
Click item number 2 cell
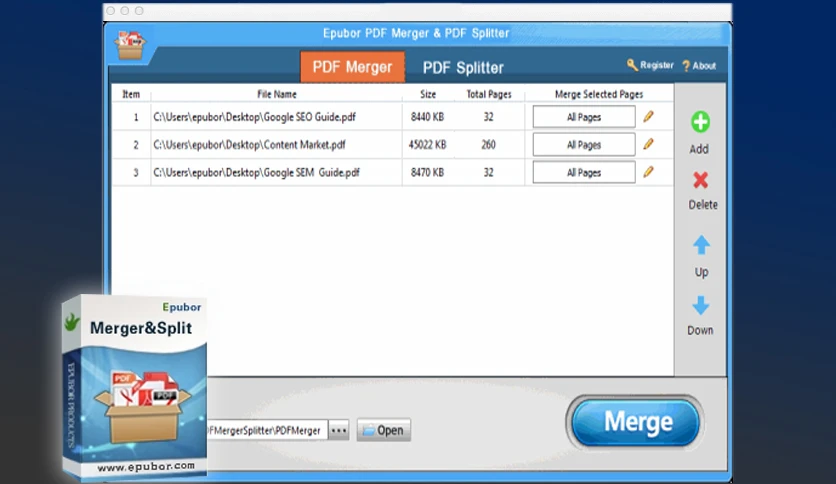[x=136, y=144]
